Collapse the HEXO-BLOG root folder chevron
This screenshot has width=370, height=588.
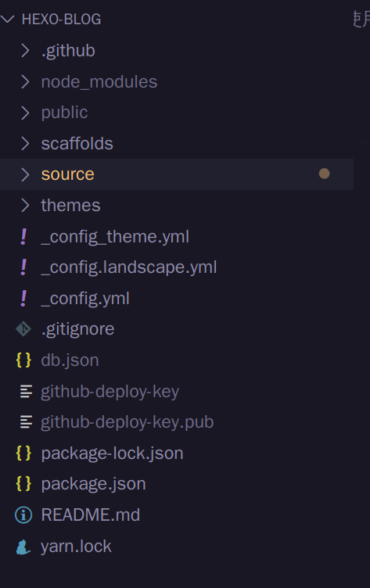pyautogui.click(x=8, y=19)
